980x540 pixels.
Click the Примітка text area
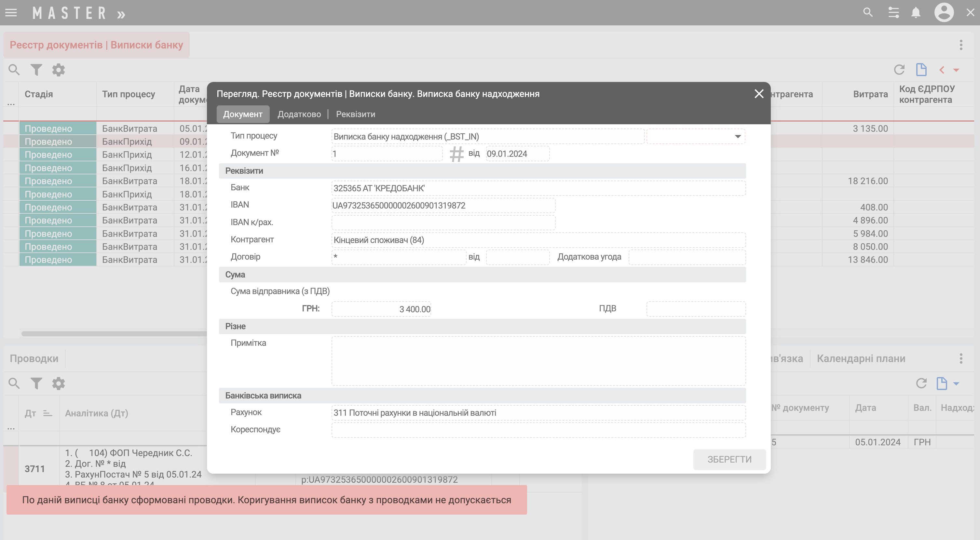tap(538, 360)
